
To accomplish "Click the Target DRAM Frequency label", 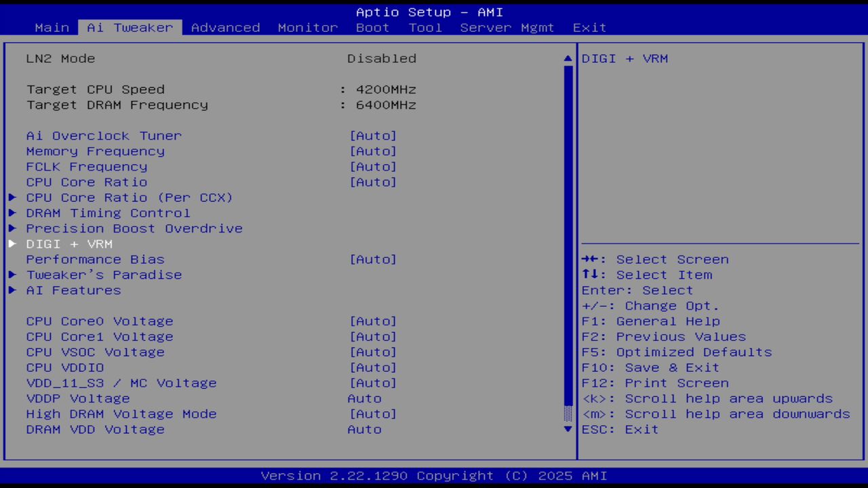I will [117, 105].
